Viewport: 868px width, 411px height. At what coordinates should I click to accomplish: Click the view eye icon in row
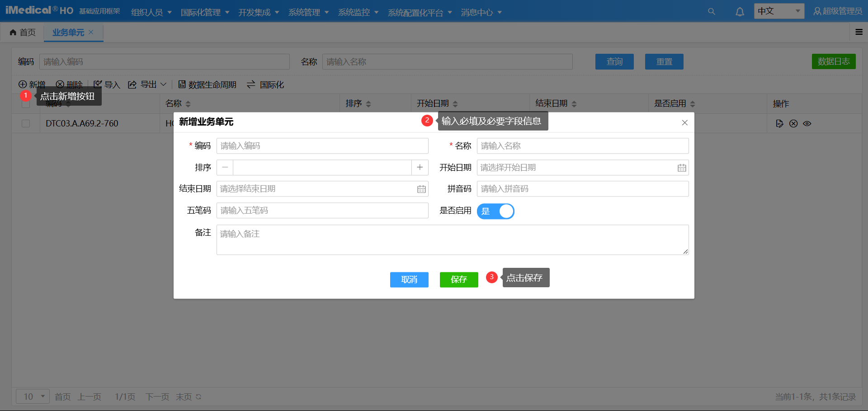807,123
